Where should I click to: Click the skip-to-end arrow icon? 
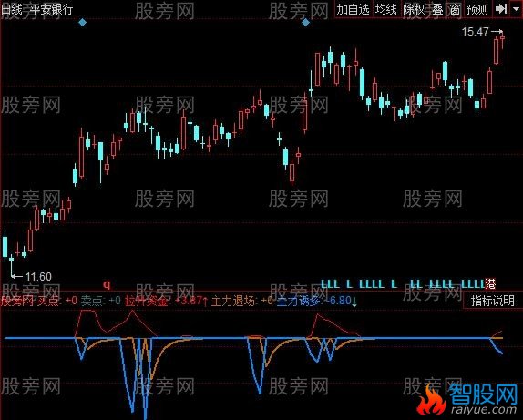(x=500, y=9)
